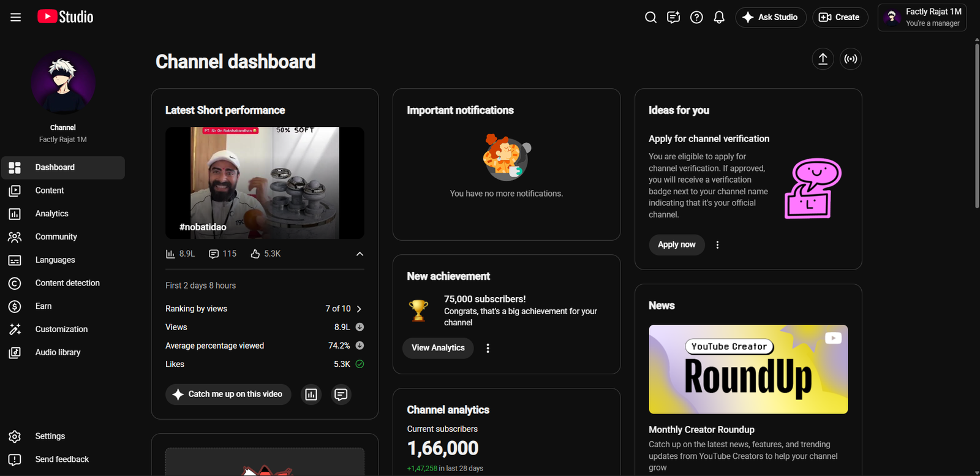Collapse the Latest Short performance details chevron
This screenshot has width=980, height=476.
tap(360, 254)
